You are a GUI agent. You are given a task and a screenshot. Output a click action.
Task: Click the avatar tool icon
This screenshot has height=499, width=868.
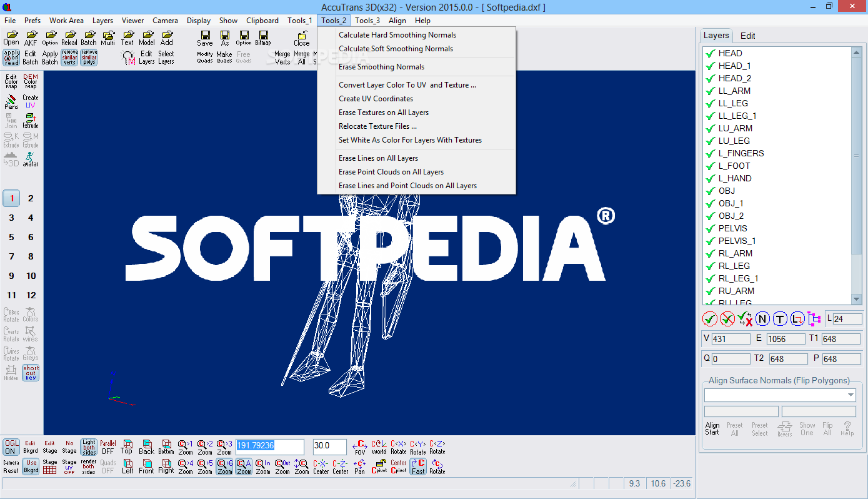tap(31, 160)
